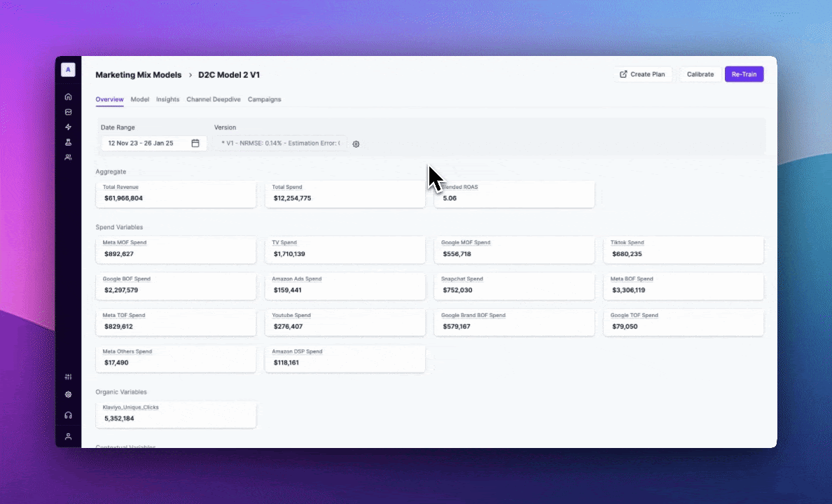The height and width of the screenshot is (504, 832).
Task: Open the sliders adjustments sidebar icon
Action: coord(68,377)
